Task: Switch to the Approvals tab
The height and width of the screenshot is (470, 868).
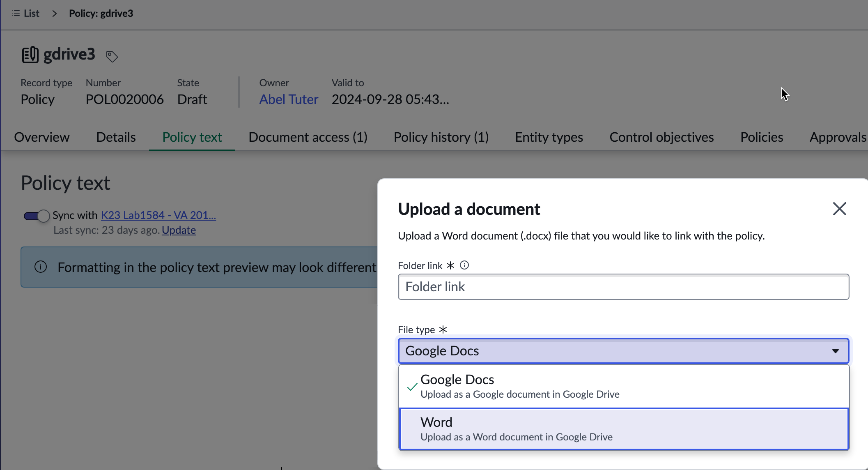Action: [x=838, y=137]
